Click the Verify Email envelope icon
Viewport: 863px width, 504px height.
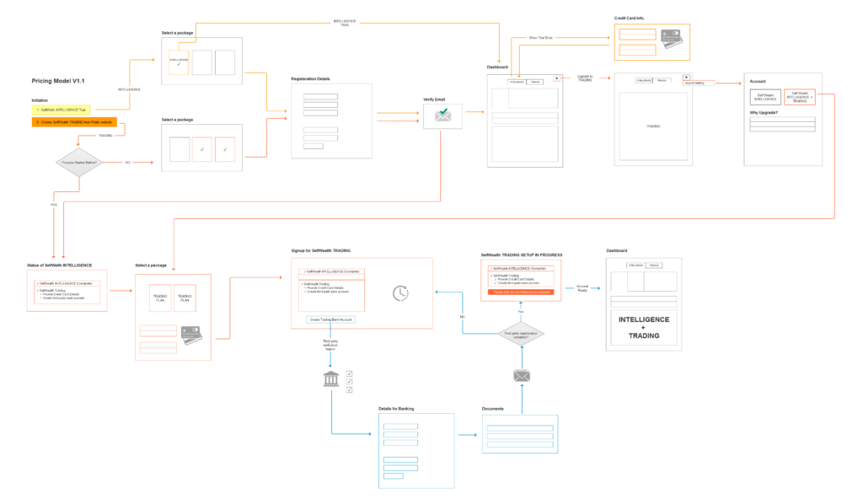[x=442, y=115]
